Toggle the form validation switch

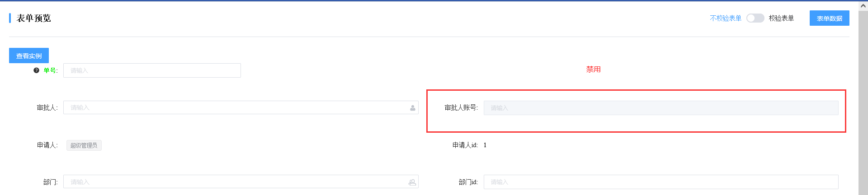[x=755, y=18]
